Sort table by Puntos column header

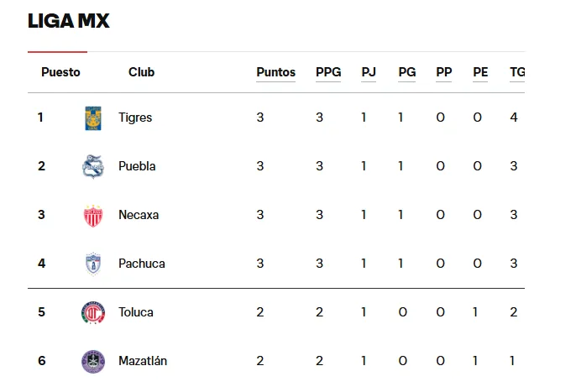(x=275, y=72)
